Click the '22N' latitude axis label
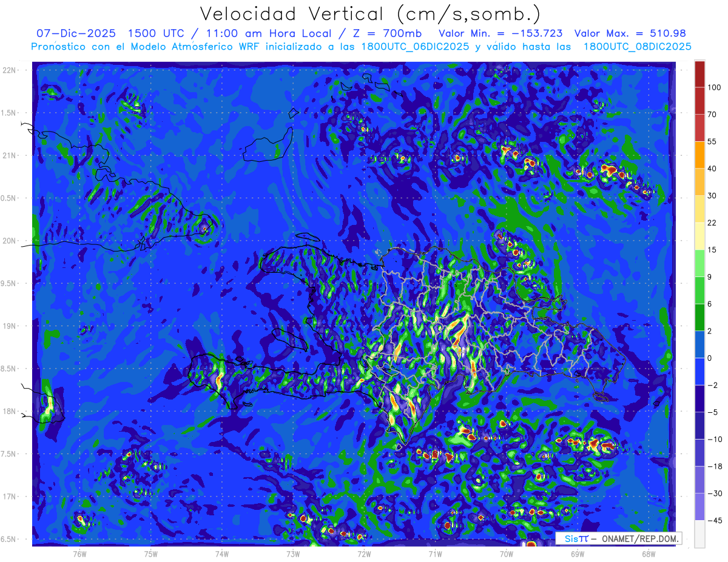The width and height of the screenshot is (728, 562). pos(10,70)
